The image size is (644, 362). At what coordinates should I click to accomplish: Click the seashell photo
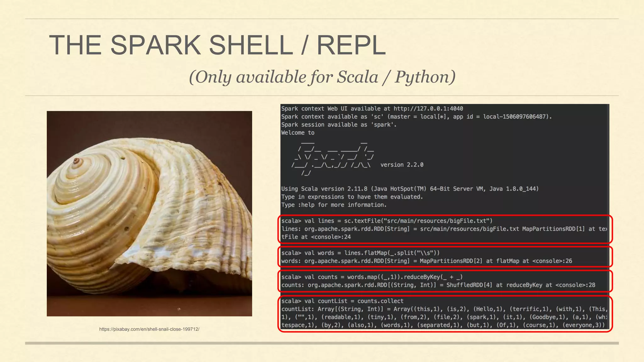149,213
